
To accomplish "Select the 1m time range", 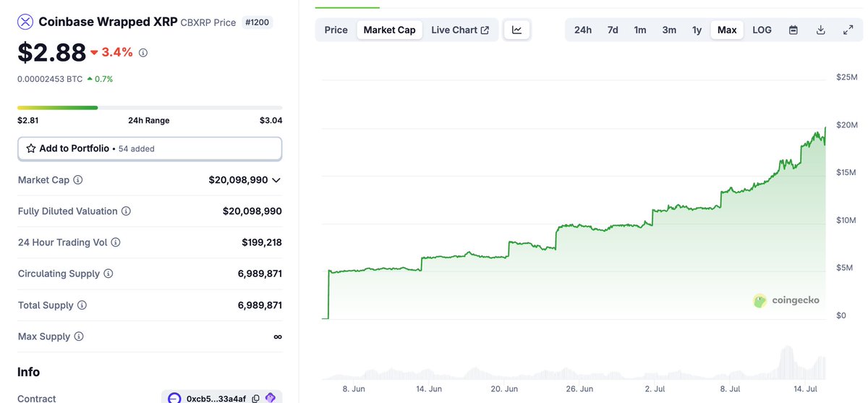I will tap(640, 30).
